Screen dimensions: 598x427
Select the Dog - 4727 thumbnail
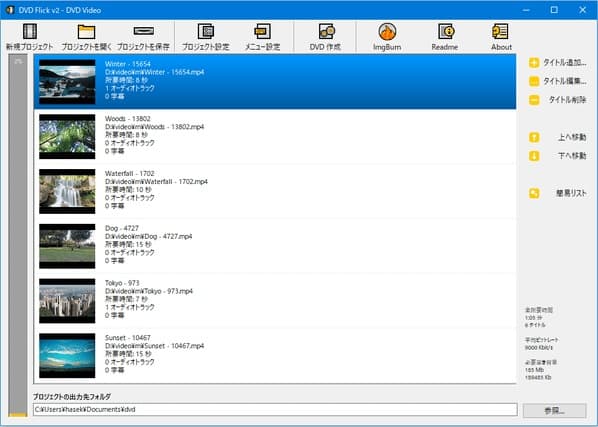pos(67,246)
